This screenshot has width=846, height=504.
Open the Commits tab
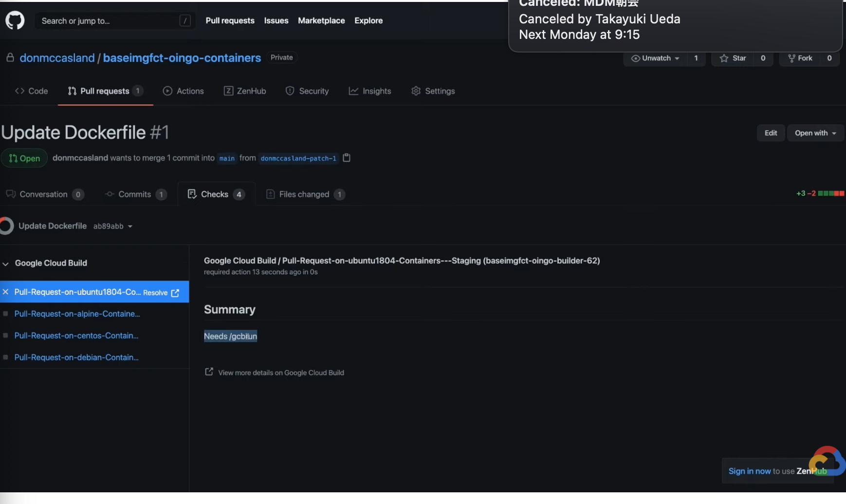[136, 194]
